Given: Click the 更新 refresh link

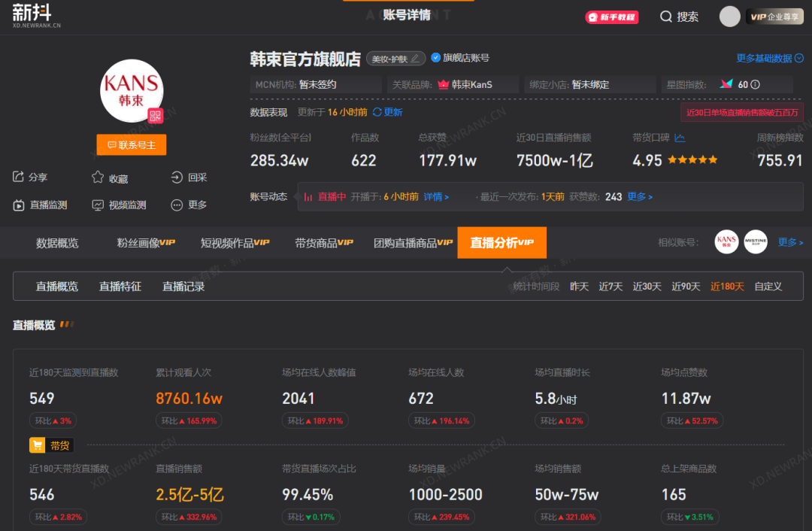Looking at the screenshot, I should (387, 112).
